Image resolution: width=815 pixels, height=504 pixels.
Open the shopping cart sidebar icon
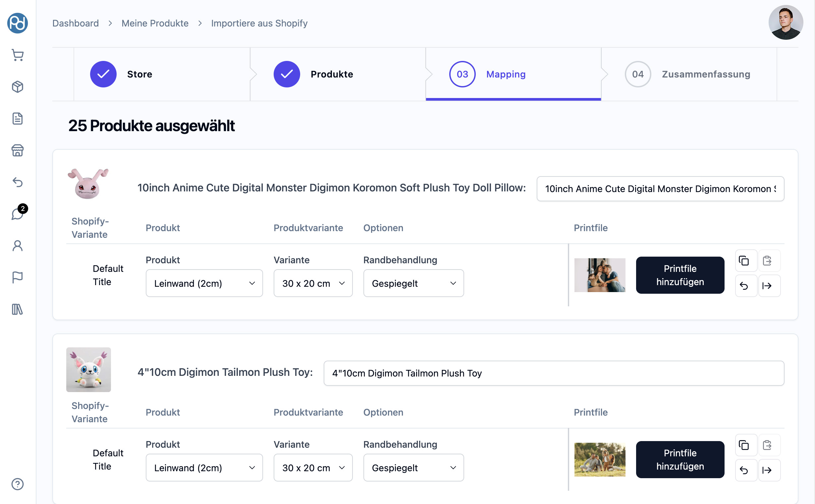pyautogui.click(x=18, y=55)
